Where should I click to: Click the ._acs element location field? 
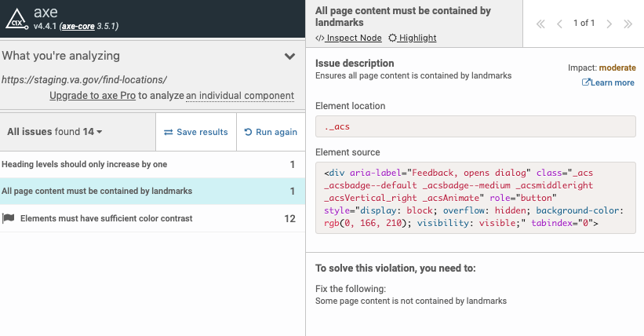pos(475,127)
